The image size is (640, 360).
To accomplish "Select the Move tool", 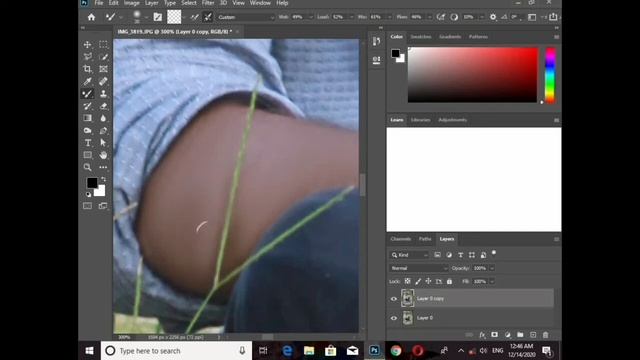I will coord(87,44).
